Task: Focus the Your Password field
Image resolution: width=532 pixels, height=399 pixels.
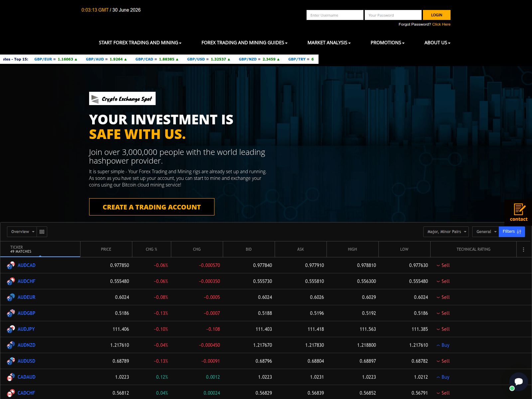Action: (393, 15)
